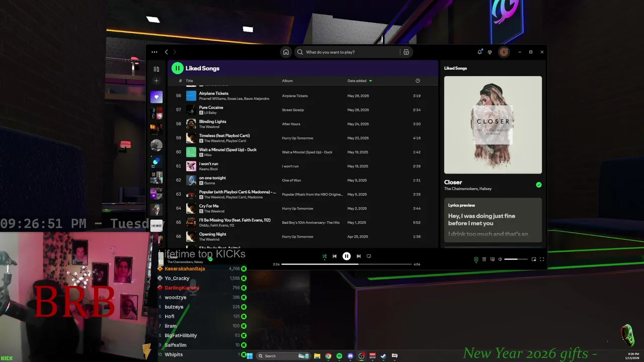Open the After Hours album link
644x362 pixels.
click(291, 124)
